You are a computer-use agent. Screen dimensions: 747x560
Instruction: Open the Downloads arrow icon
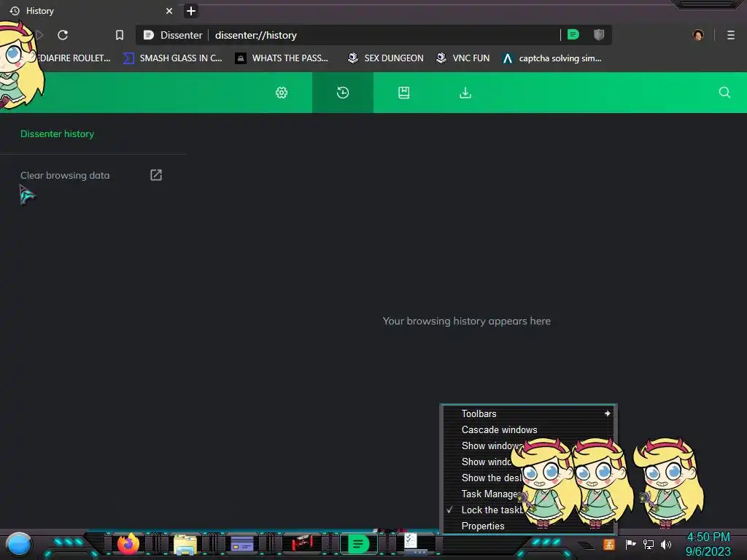pyautogui.click(x=465, y=93)
